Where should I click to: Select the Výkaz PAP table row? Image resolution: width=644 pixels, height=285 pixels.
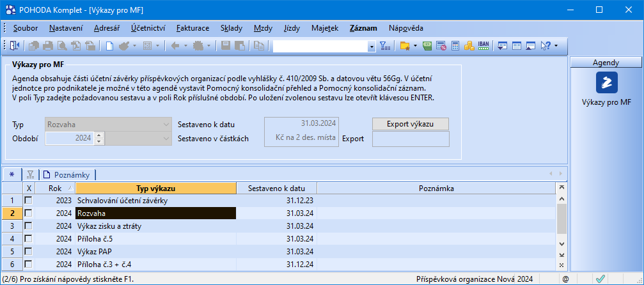pos(278,251)
